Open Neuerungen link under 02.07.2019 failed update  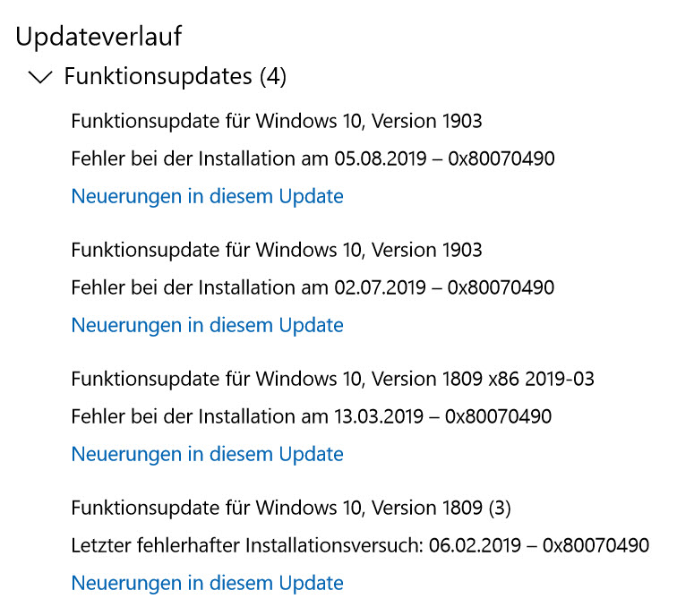207,325
